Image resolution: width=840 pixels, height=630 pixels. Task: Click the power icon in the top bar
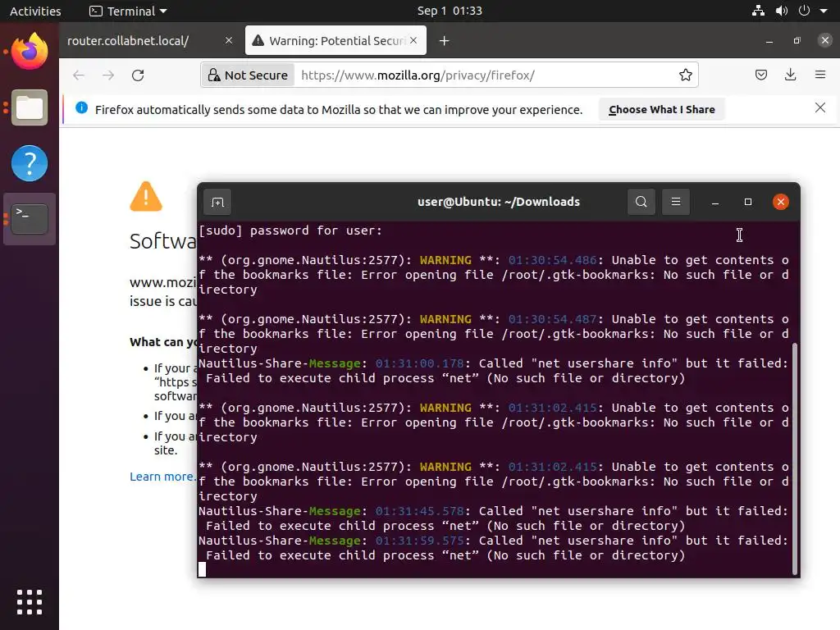click(804, 11)
